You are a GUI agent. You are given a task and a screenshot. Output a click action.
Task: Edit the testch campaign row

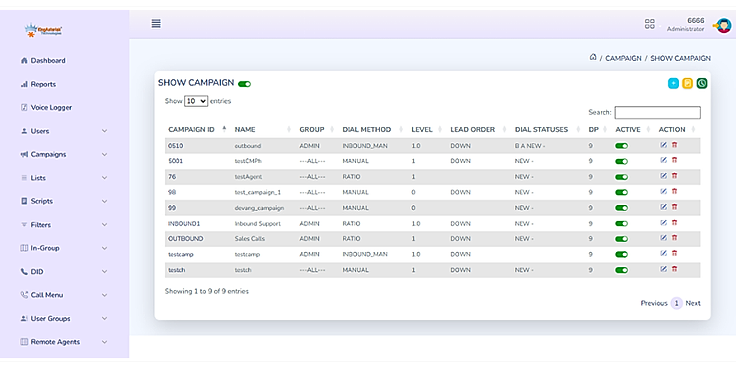click(x=663, y=269)
